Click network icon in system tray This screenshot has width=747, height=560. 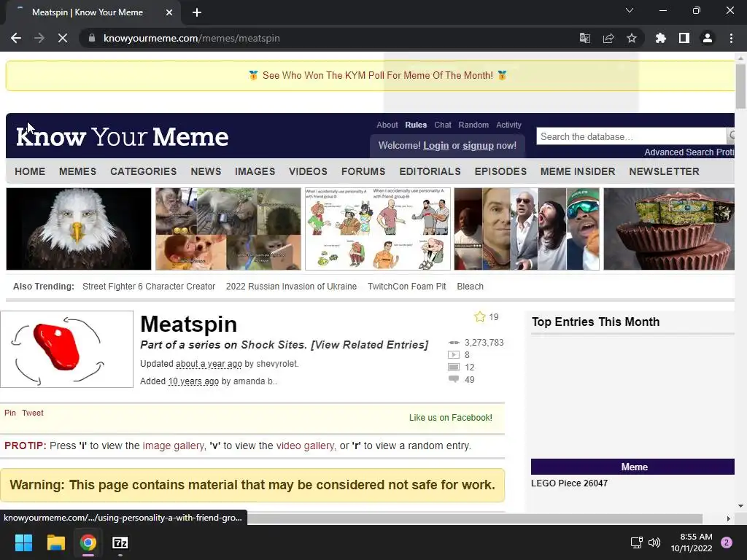636,542
